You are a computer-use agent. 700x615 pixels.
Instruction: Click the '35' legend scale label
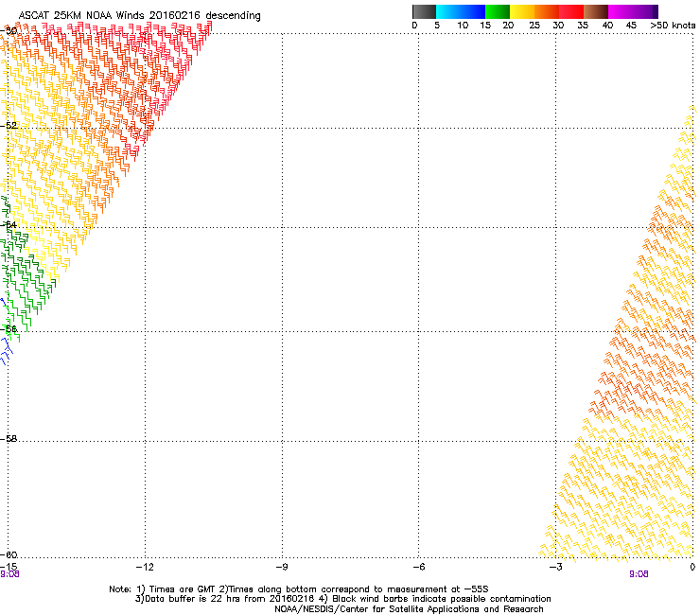click(583, 26)
